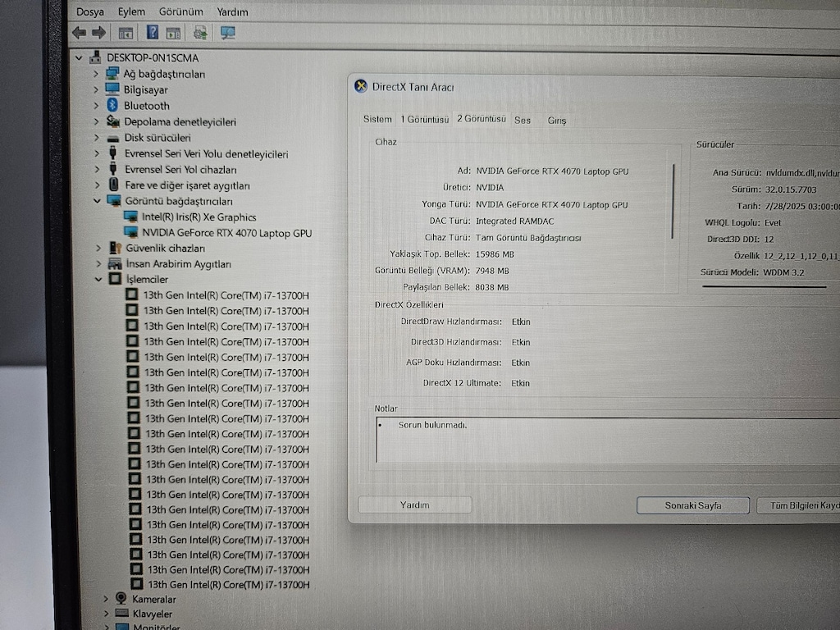Expand Ağ bağdaştırıcıları category
This screenshot has width=840, height=630.
[95, 73]
